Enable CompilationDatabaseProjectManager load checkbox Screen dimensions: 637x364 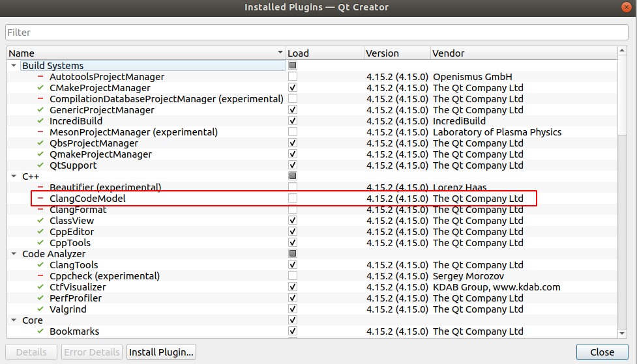(x=293, y=98)
